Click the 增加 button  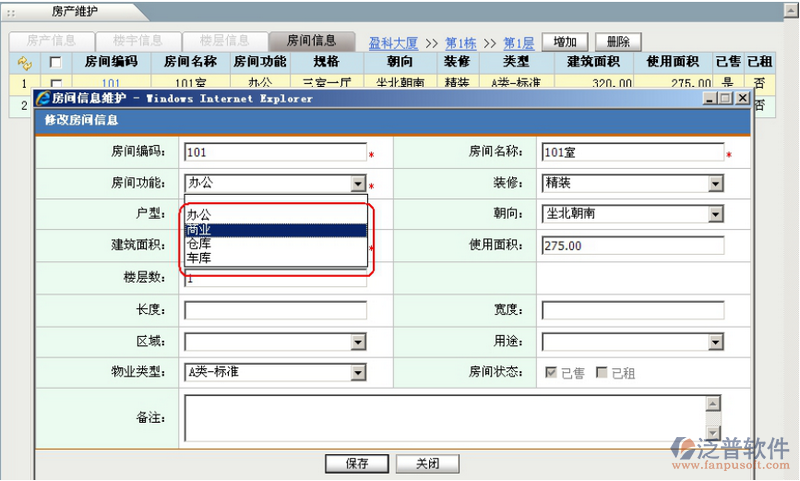pyautogui.click(x=564, y=42)
